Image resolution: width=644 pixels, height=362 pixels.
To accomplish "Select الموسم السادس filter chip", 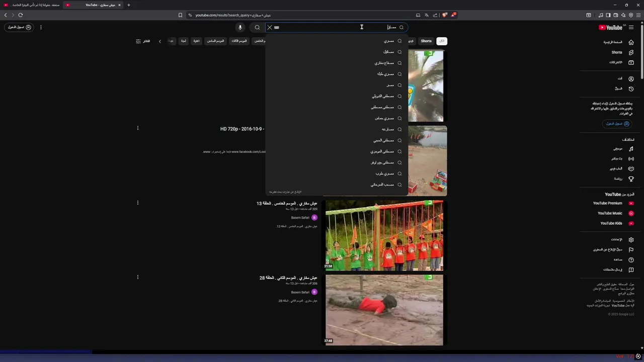I will pyautogui.click(x=215, y=41).
